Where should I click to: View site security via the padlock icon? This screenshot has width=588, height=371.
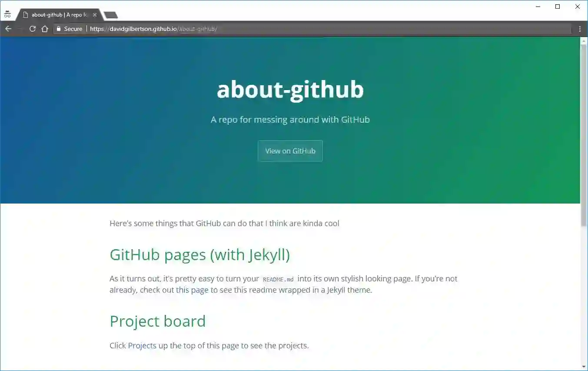click(58, 29)
